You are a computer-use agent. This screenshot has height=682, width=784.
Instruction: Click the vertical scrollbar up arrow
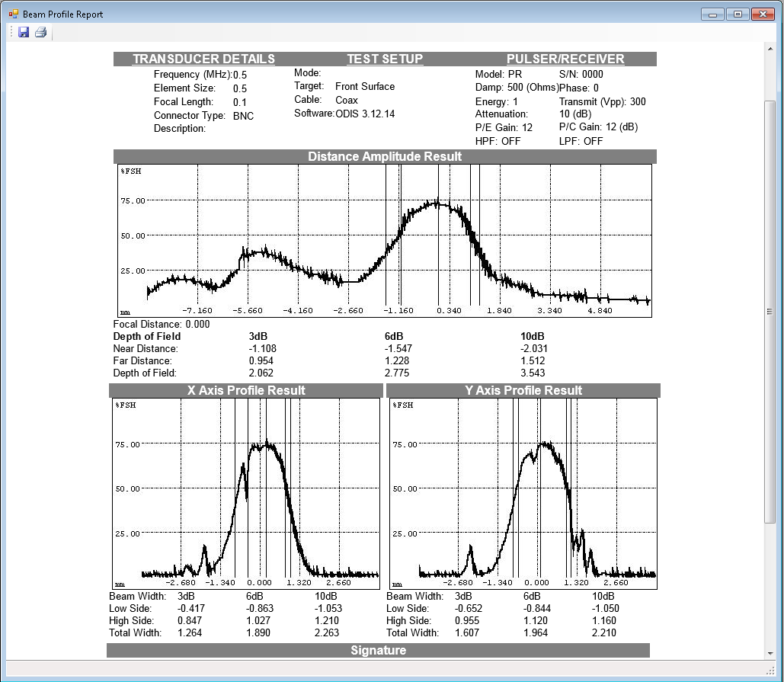770,48
